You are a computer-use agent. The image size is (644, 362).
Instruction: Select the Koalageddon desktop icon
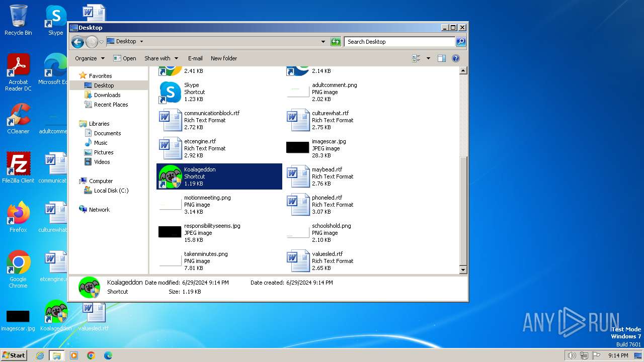point(56,316)
